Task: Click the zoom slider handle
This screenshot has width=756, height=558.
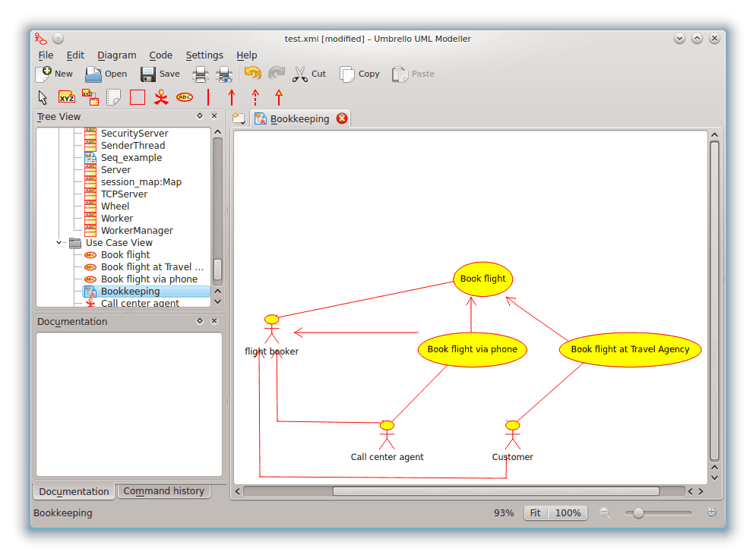Action: [x=638, y=513]
